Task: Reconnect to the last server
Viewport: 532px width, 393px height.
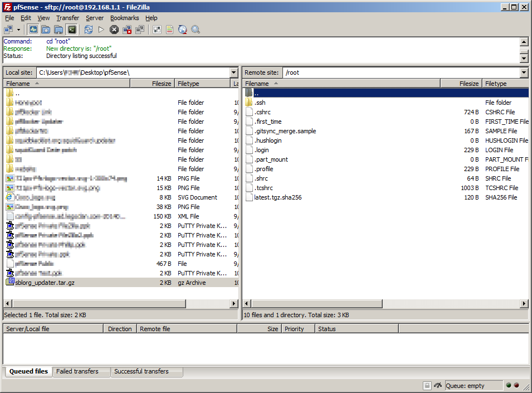Action: tap(140, 30)
